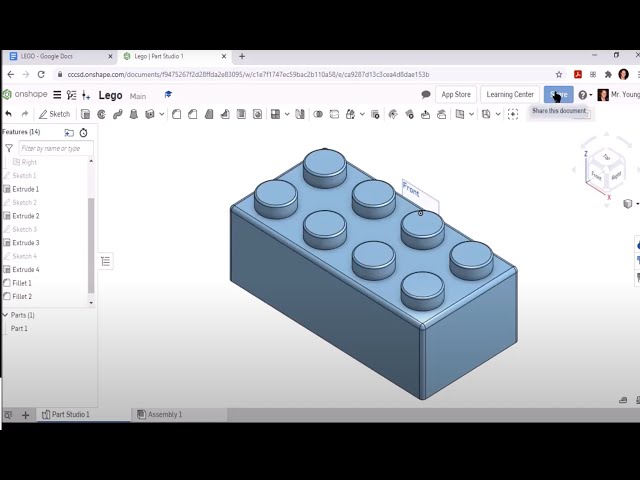The height and width of the screenshot is (480, 640).
Task: Open dropdown arrow next to Thicken tool
Action: pyautogui.click(x=162, y=114)
